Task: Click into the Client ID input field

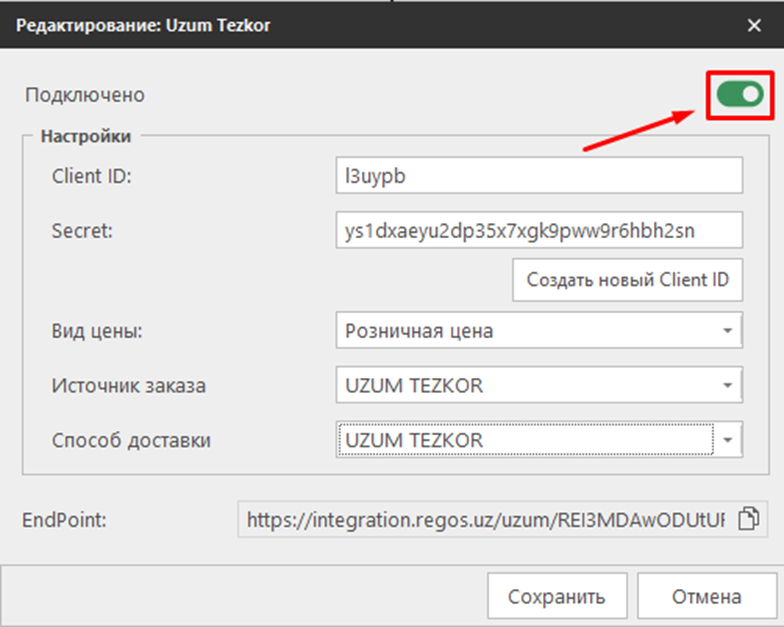Action: [x=539, y=176]
